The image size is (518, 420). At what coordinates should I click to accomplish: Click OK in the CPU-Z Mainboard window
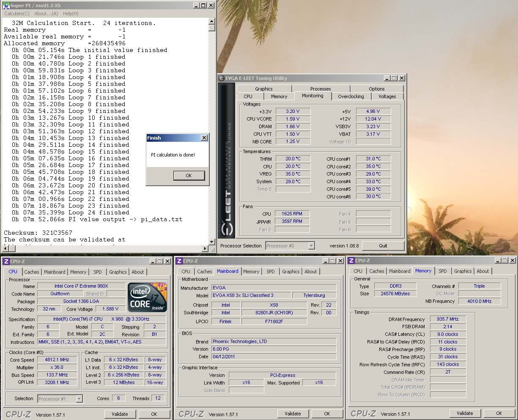click(327, 414)
